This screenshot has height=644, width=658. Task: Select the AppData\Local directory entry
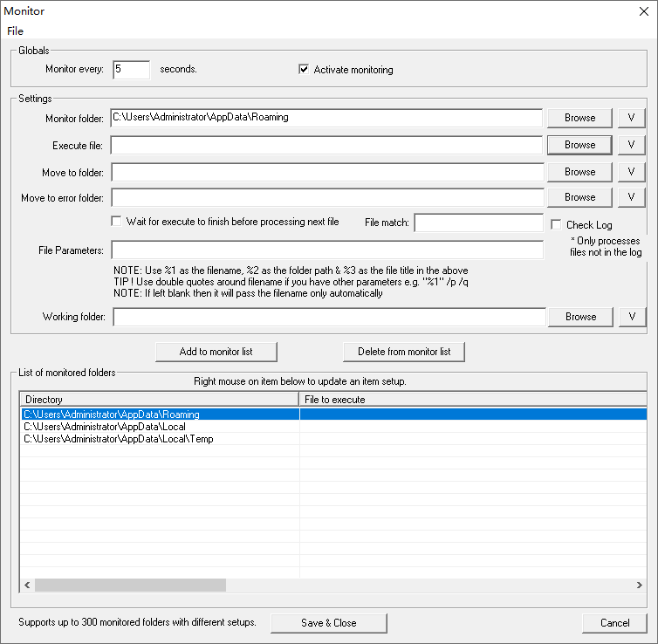(105, 427)
